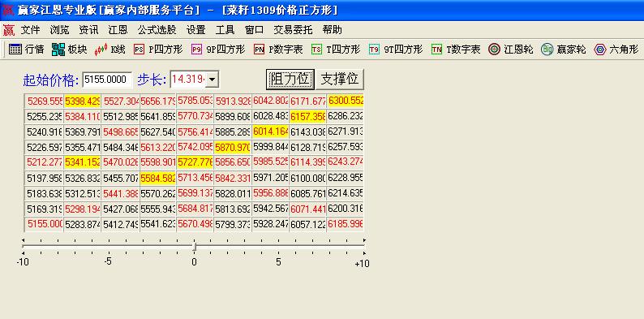Select cell 5527.304
The height and width of the screenshot is (319, 644).
pyautogui.click(x=120, y=101)
